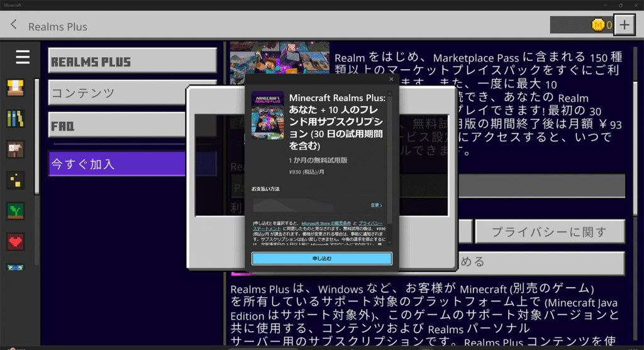
Task: Select the mailbox sign icon in the sidebar
Action: (15, 150)
